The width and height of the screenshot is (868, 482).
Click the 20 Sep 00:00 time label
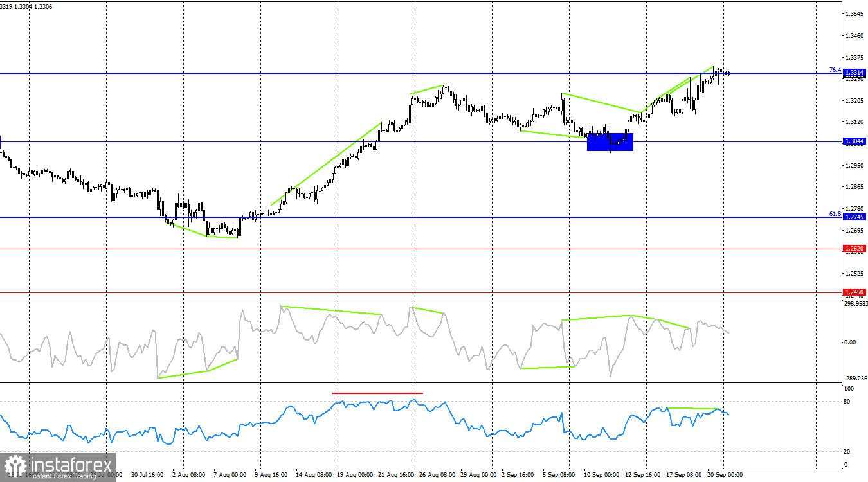[x=725, y=475]
